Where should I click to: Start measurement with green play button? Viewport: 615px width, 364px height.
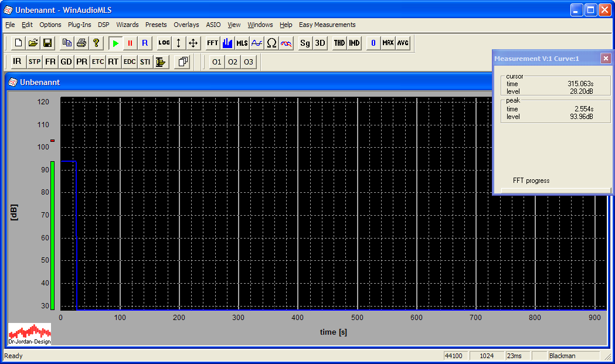(x=115, y=43)
